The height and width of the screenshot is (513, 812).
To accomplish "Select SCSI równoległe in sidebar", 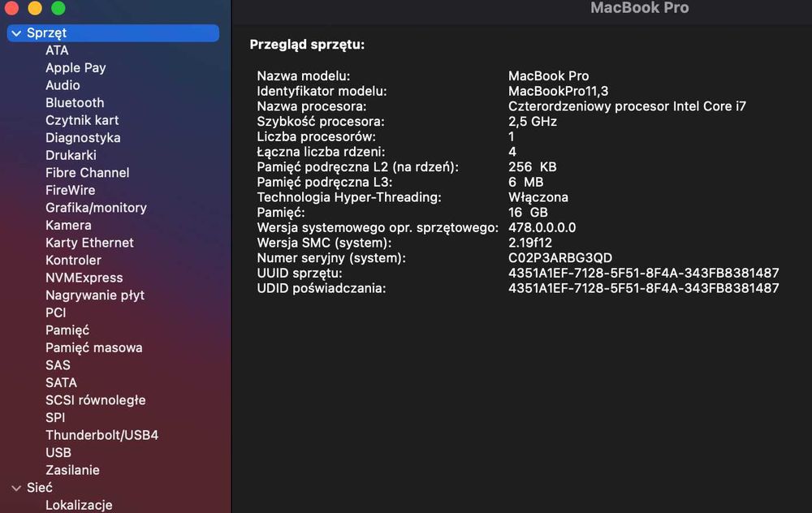I will [96, 400].
